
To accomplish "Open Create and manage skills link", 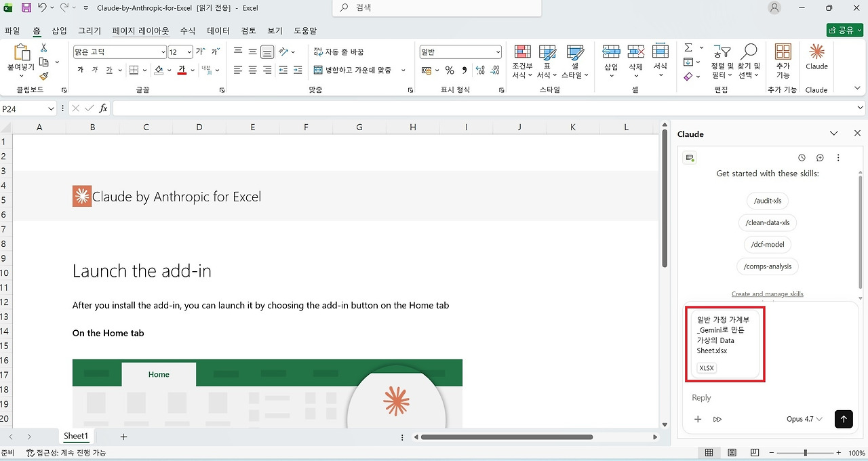I will point(768,294).
